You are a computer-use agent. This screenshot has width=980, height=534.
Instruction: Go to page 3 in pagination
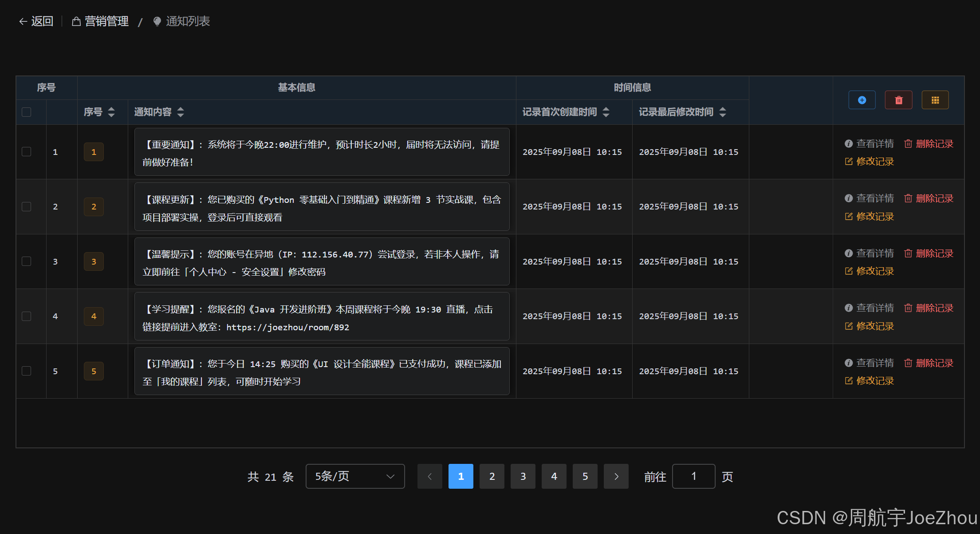coord(523,476)
